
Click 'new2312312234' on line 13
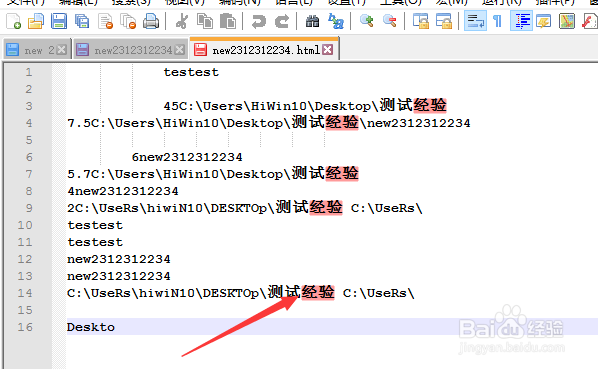(x=119, y=276)
